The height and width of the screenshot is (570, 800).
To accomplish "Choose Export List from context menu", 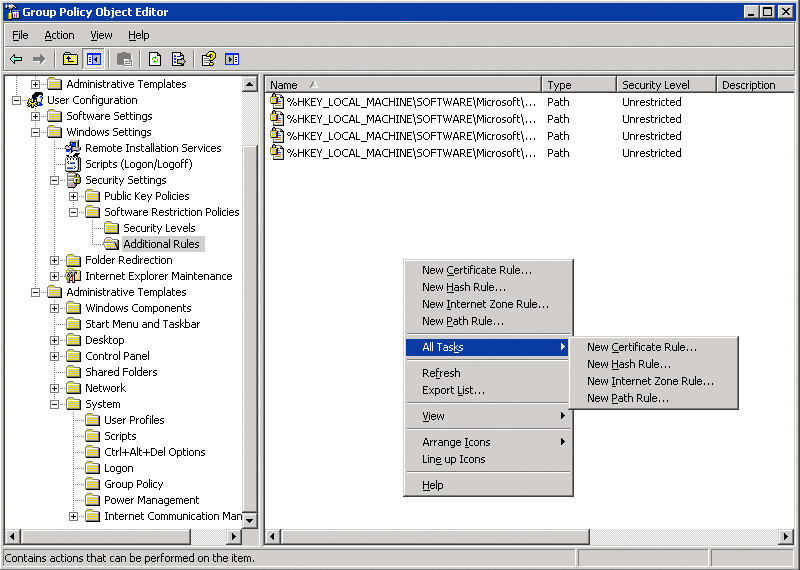I will 487,390.
